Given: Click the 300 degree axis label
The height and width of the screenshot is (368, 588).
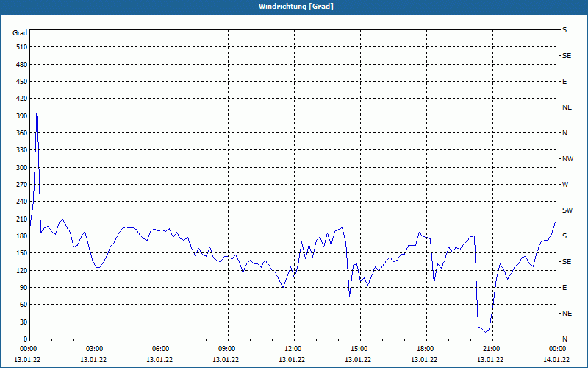Looking at the screenshot, I should pyautogui.click(x=22, y=168).
